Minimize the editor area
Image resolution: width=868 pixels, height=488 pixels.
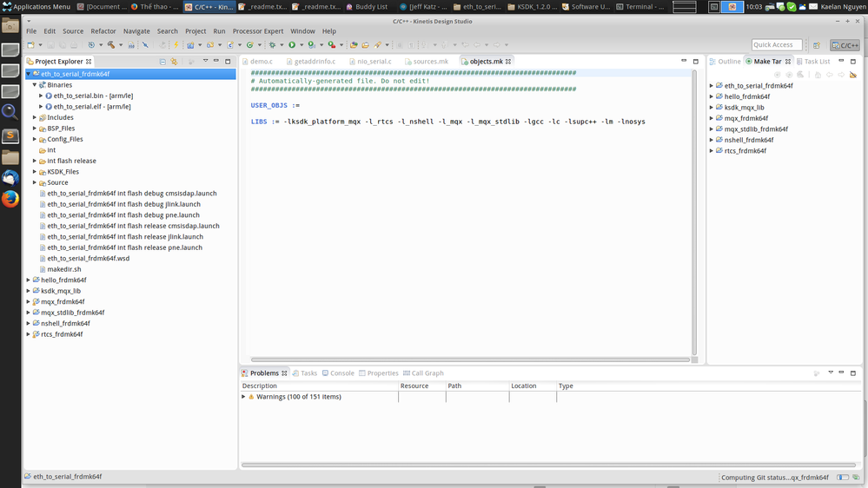[x=684, y=61]
